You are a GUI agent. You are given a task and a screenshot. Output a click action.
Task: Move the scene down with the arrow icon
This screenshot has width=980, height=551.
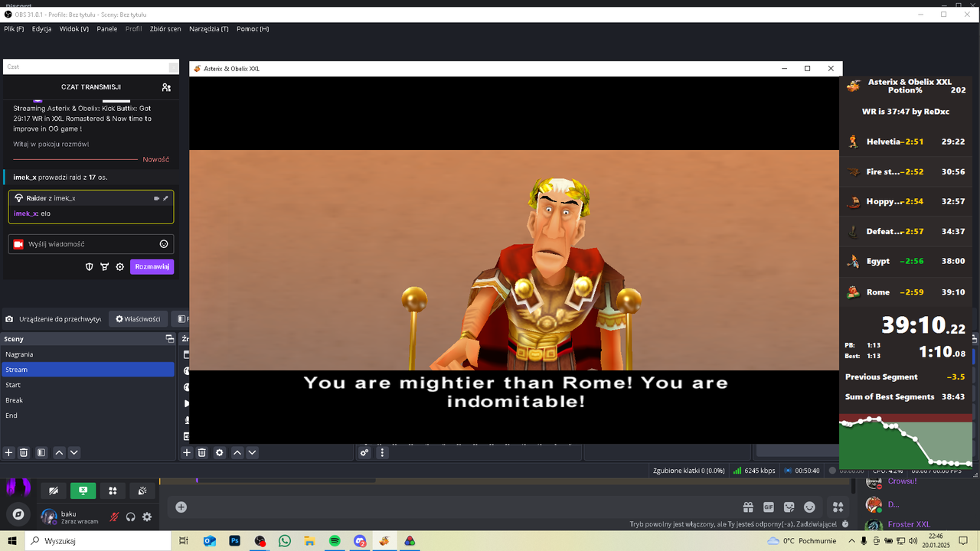point(74,453)
